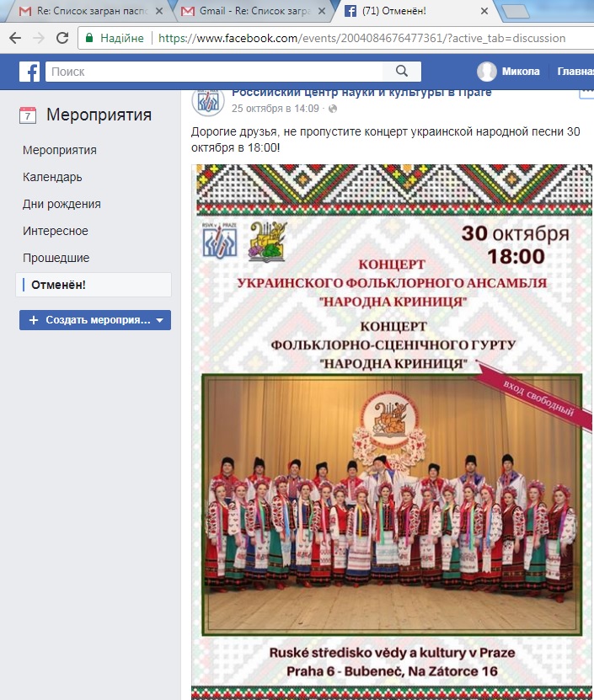Go back with browser back arrow
Viewport: 594px width, 700px height.
pos(15,38)
